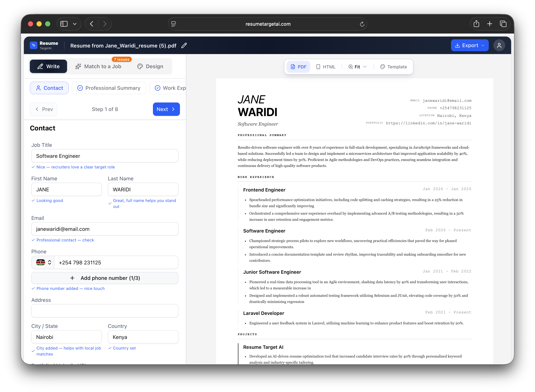The height and width of the screenshot is (392, 535).
Task: Expand the Export dropdown button
Action: tap(469, 45)
